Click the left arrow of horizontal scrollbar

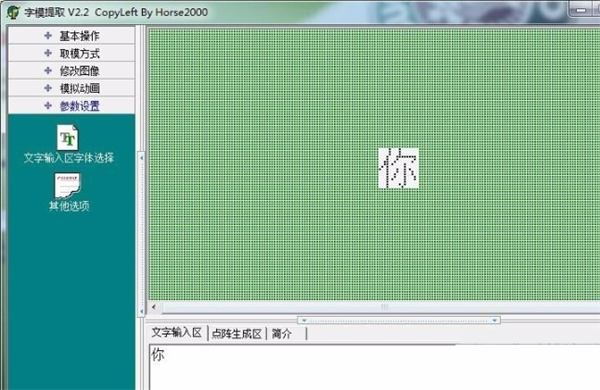point(154,307)
